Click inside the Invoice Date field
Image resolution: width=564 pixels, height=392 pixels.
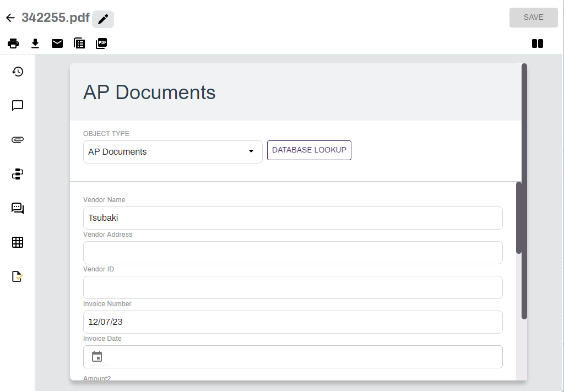click(x=293, y=357)
